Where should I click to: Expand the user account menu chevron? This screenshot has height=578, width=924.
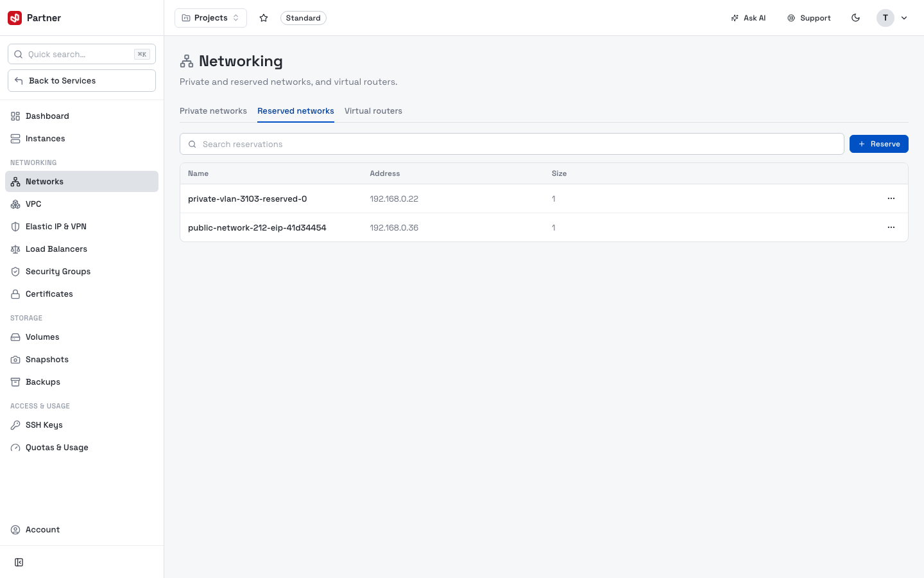coord(904,18)
